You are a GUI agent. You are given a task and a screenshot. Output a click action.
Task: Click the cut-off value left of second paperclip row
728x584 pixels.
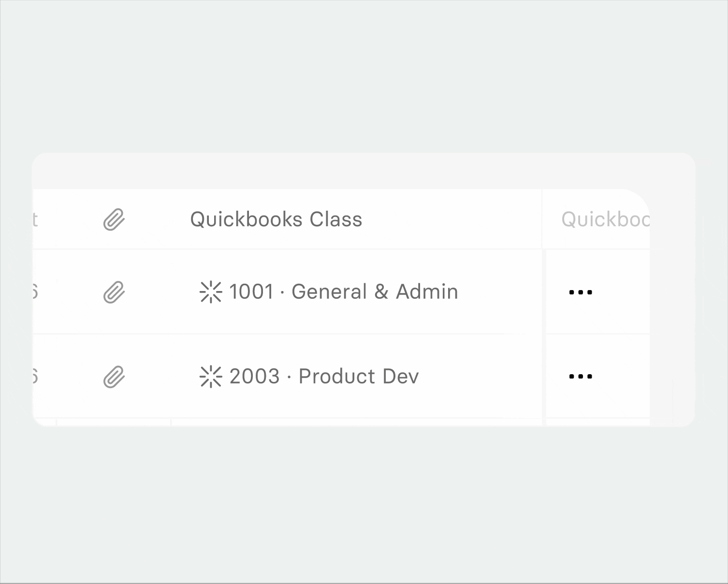click(35, 377)
